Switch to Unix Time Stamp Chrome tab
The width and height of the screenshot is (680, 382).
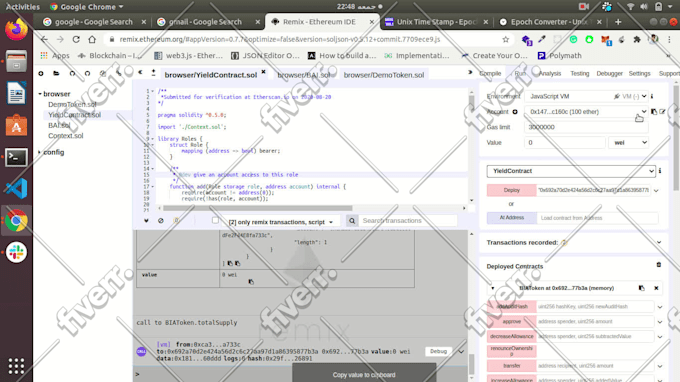[x=436, y=22]
